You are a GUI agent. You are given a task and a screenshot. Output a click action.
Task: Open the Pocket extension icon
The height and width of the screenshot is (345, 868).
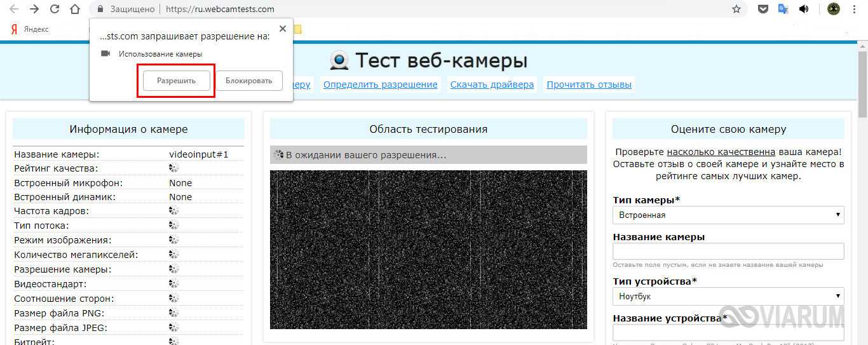pos(763,9)
